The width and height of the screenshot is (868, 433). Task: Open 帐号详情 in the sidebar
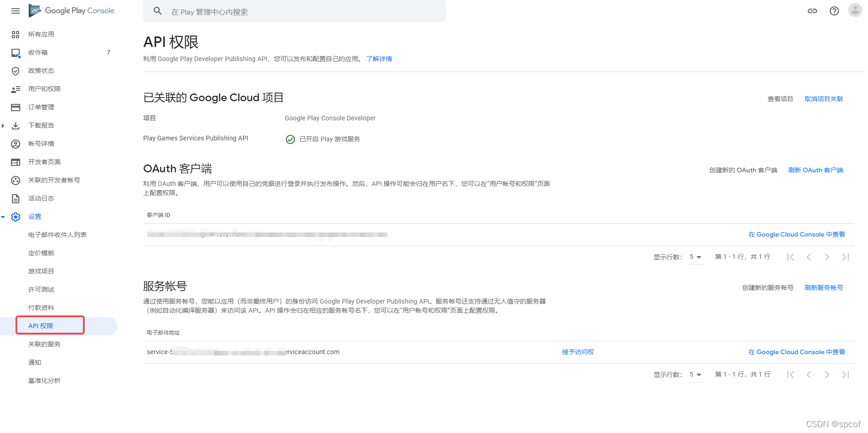41,144
